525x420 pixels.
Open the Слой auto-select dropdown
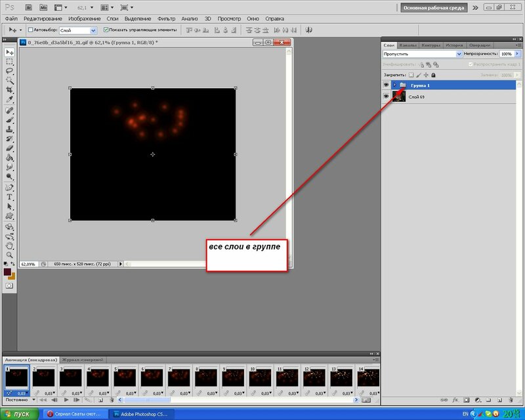point(93,30)
